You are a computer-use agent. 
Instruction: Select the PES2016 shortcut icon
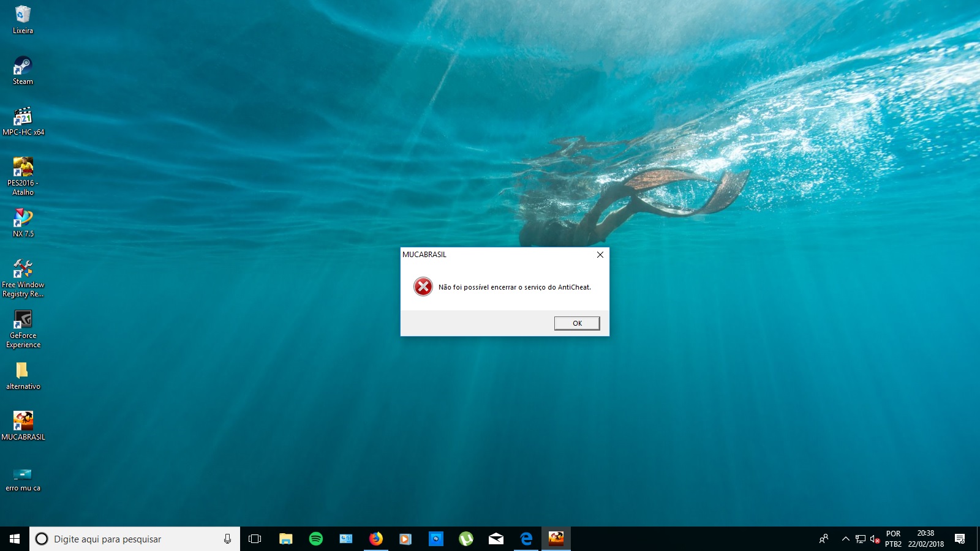[23, 168]
